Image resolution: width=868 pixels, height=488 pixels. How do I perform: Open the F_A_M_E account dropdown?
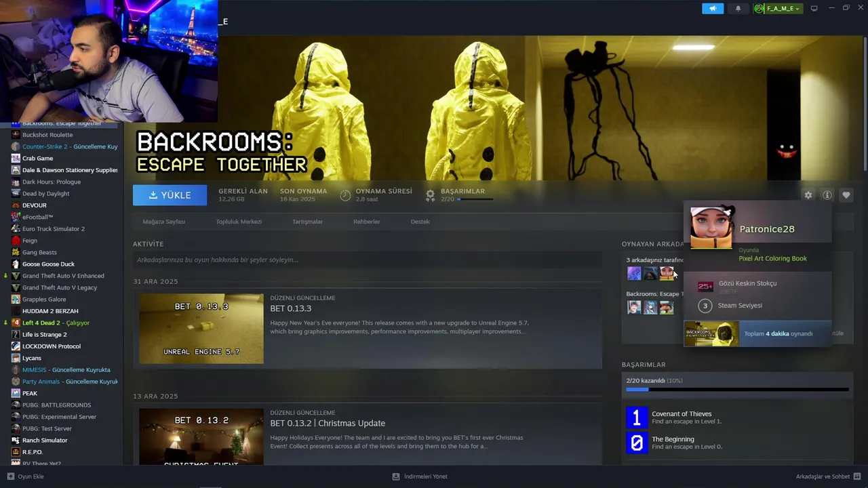coord(778,8)
